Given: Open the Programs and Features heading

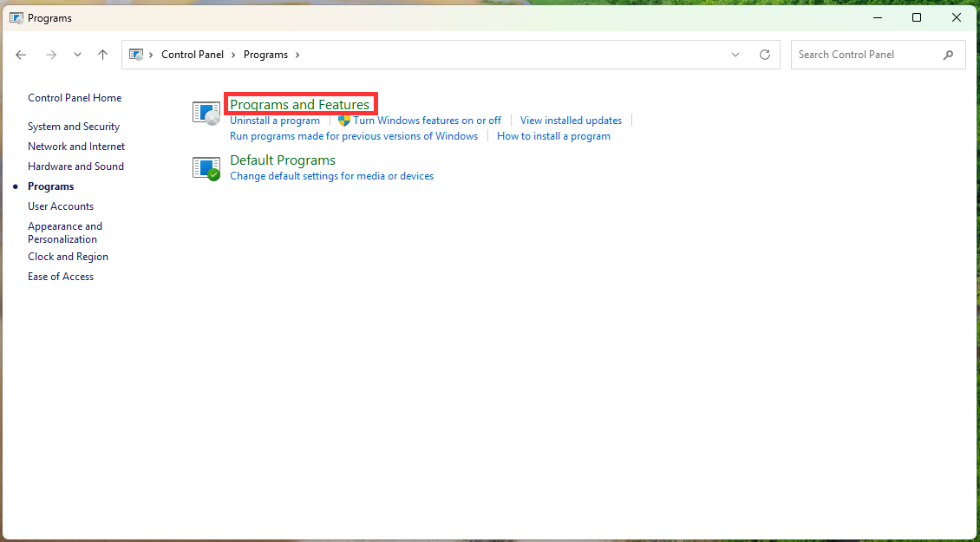Looking at the screenshot, I should tap(300, 104).
